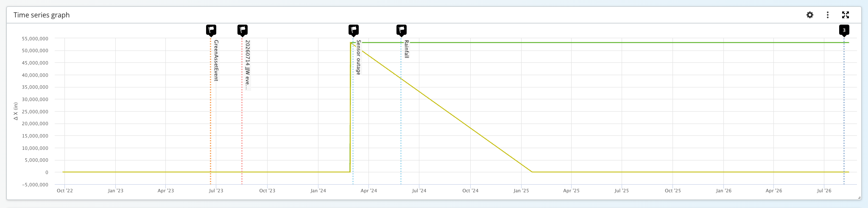Image resolution: width=868 pixels, height=208 pixels.
Task: Select the GreenAssetEvent flag marker
Action: [211, 30]
